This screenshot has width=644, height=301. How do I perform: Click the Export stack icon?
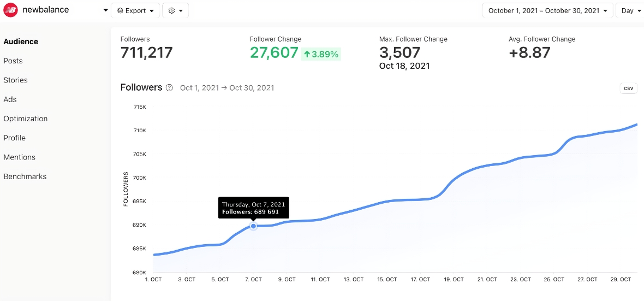(x=120, y=11)
